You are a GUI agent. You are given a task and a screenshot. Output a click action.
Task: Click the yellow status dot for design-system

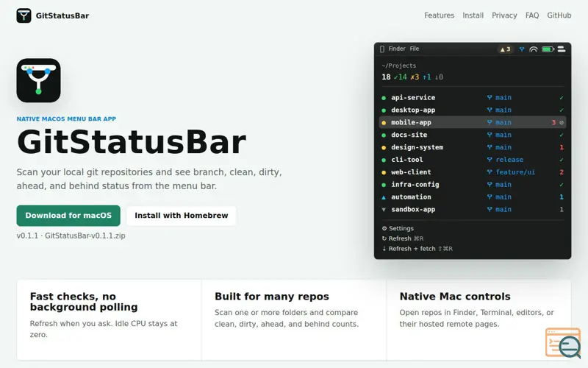384,148
